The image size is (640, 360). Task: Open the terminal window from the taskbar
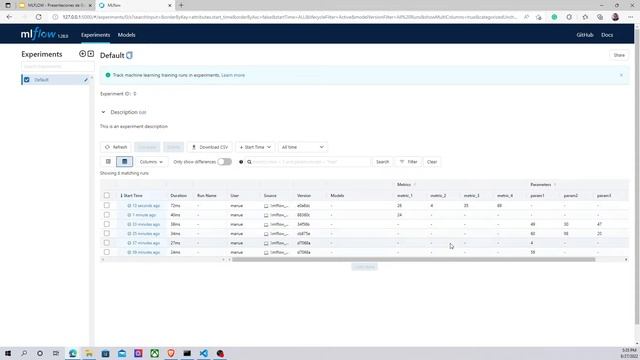click(187, 353)
